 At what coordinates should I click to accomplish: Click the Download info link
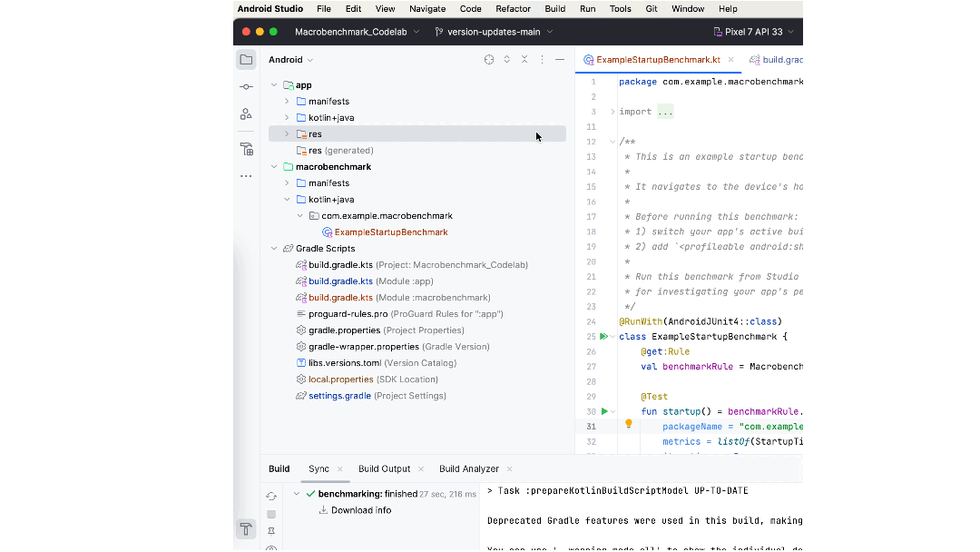[x=360, y=510]
